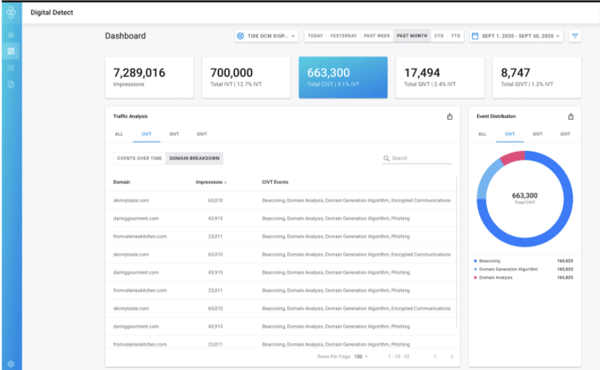Go to next page of table
This screenshot has height=370, width=600.
tap(452, 357)
